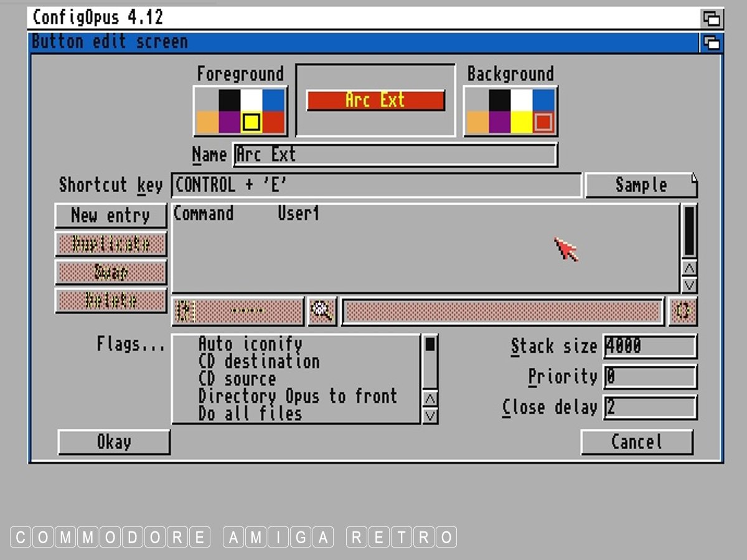Image resolution: width=747 pixels, height=560 pixels.
Task: Enable the CD destination flag
Action: coord(258,362)
